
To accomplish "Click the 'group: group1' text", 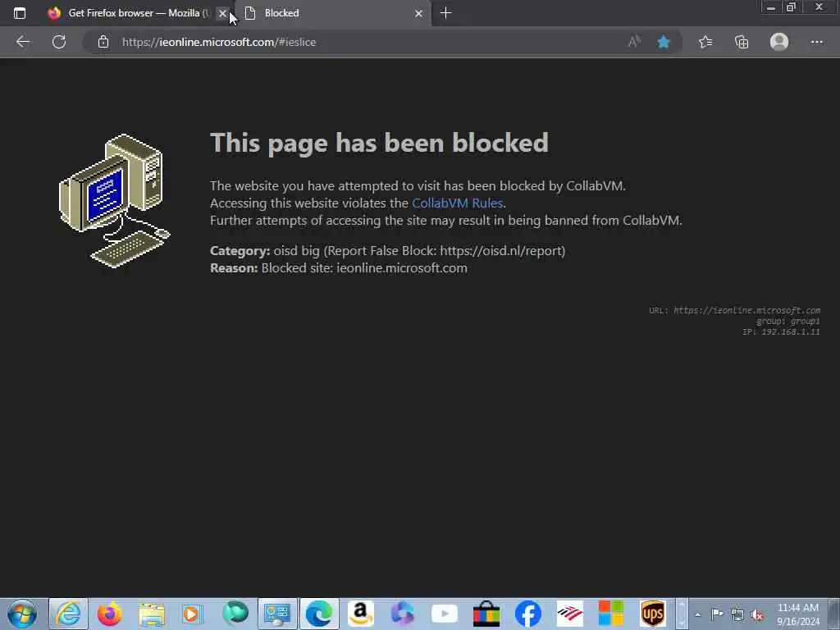I will click(787, 321).
